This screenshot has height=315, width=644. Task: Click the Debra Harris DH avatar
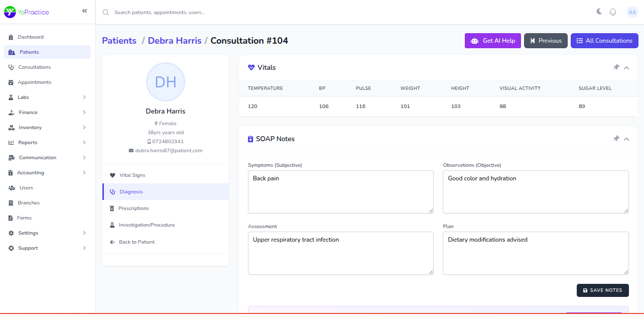pos(165,82)
